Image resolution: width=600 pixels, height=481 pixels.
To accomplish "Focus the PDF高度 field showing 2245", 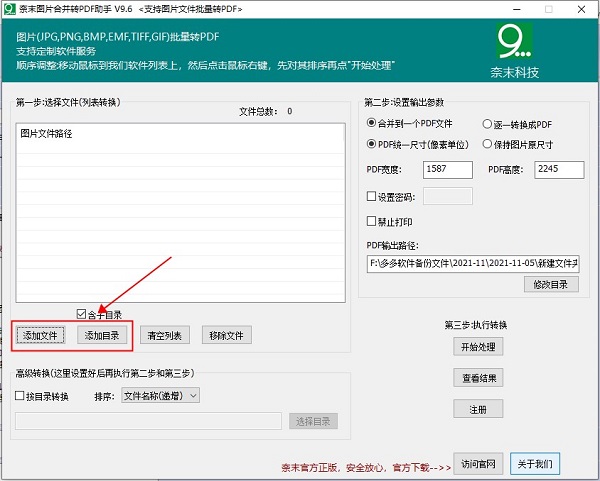I will click(x=559, y=170).
